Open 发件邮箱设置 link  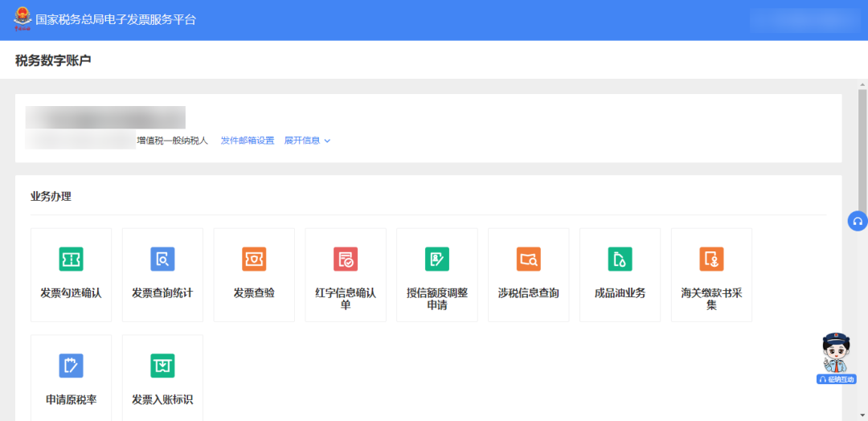pyautogui.click(x=248, y=141)
